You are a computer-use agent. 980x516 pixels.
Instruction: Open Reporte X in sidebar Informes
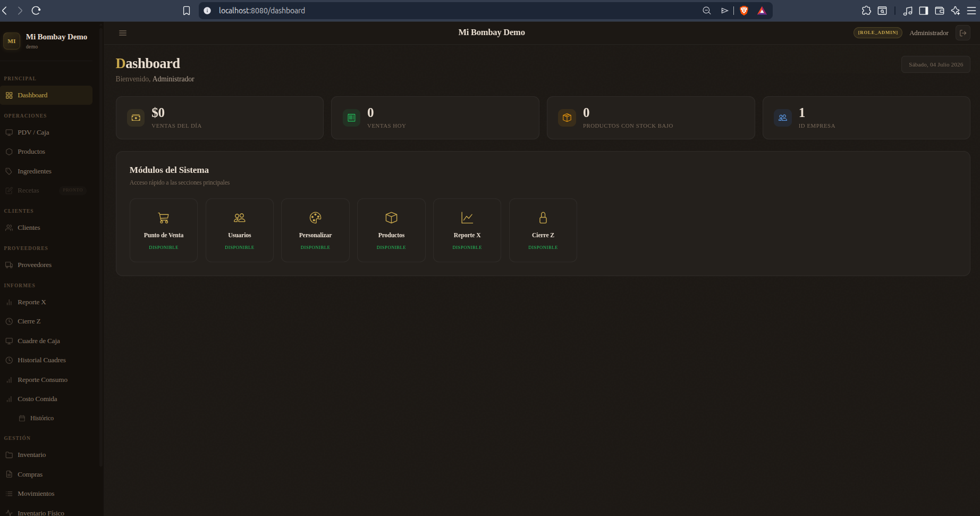click(46, 302)
